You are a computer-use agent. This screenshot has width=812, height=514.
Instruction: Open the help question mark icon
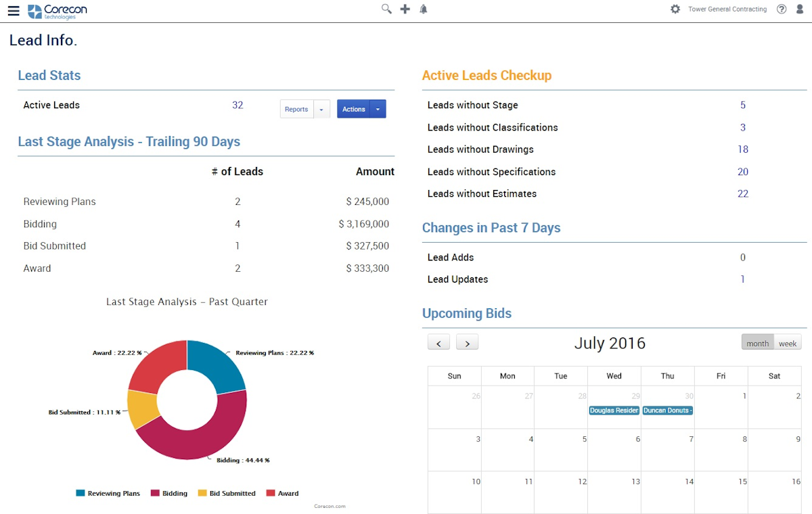pos(782,9)
